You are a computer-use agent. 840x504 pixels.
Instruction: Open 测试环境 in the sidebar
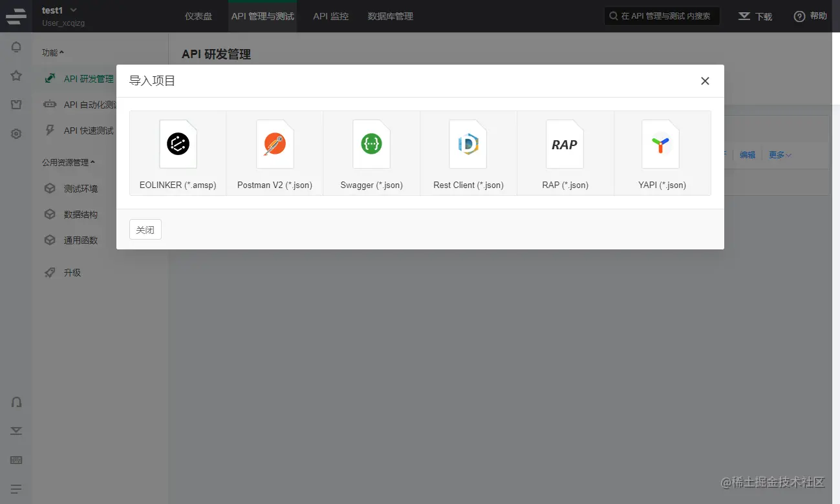pyautogui.click(x=81, y=189)
